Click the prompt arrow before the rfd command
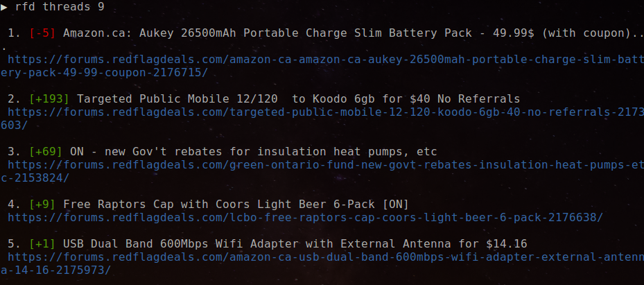The height and width of the screenshot is (285, 644). point(5,6)
